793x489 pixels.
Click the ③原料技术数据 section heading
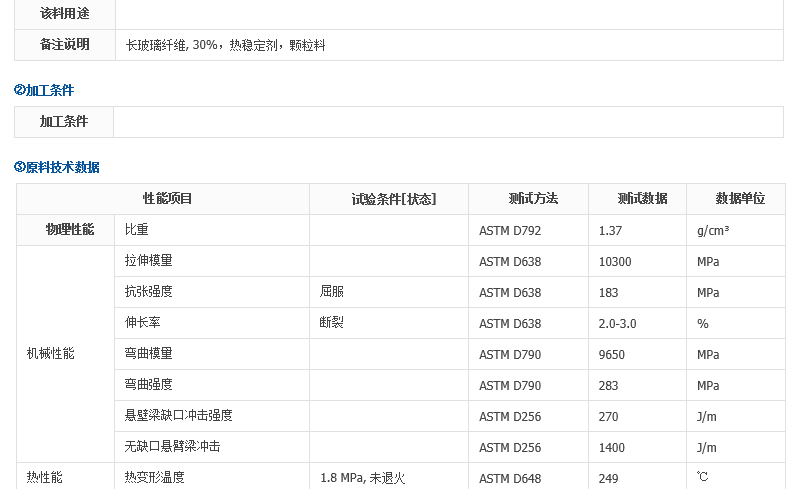(x=57, y=167)
